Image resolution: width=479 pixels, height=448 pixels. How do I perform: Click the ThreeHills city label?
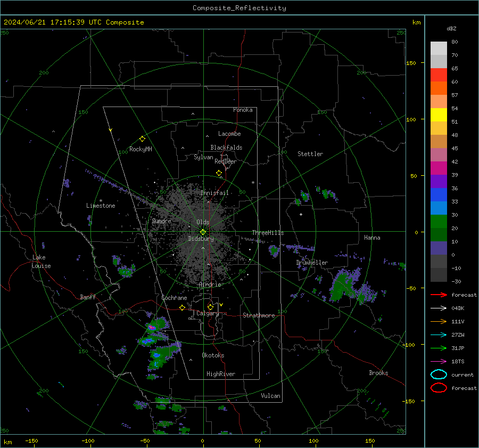click(x=268, y=233)
